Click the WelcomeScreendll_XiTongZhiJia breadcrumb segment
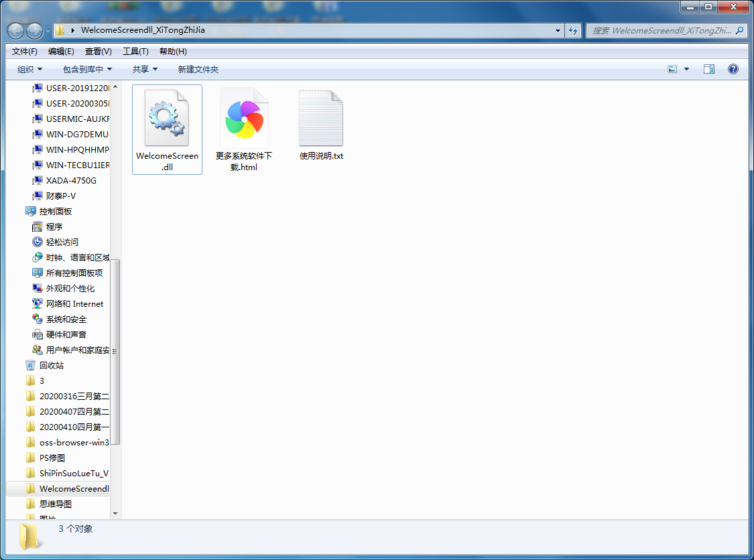754x560 pixels. (143, 29)
